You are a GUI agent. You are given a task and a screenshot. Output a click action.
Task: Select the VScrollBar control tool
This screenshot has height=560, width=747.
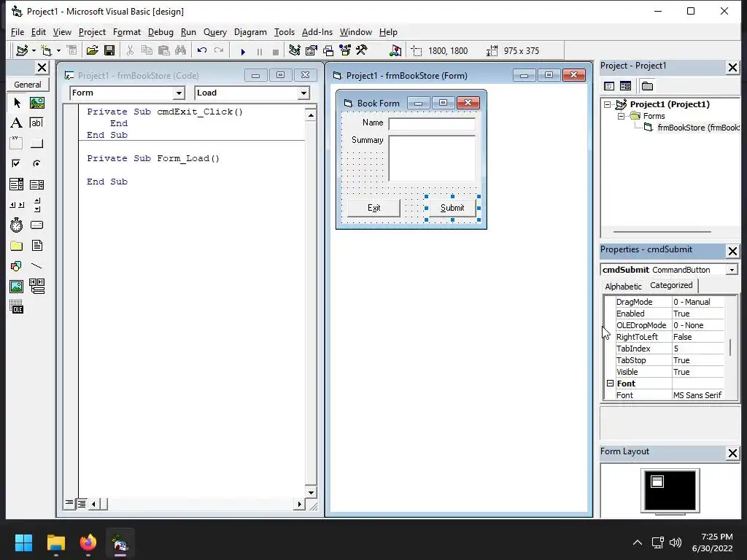[36, 205]
